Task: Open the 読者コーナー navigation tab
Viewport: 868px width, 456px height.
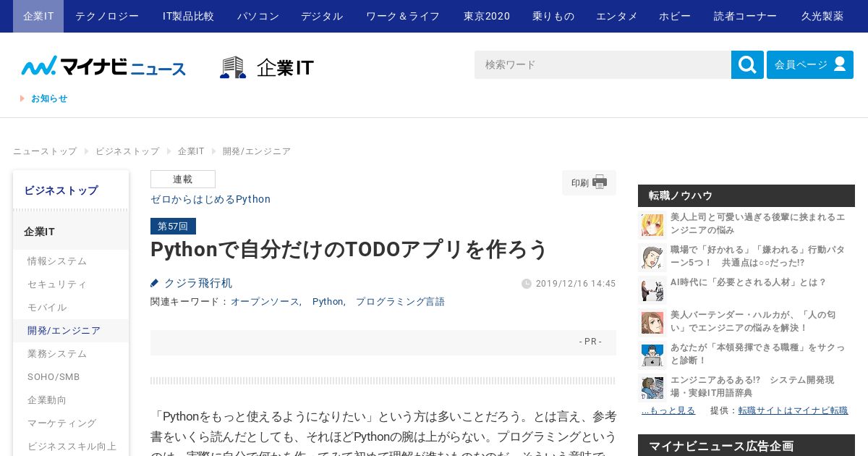Action: click(x=746, y=16)
